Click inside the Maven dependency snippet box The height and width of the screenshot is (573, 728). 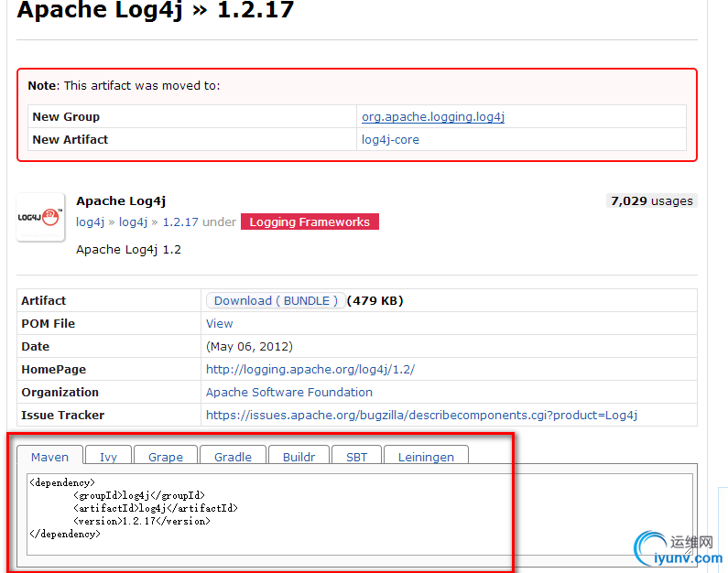[359, 514]
